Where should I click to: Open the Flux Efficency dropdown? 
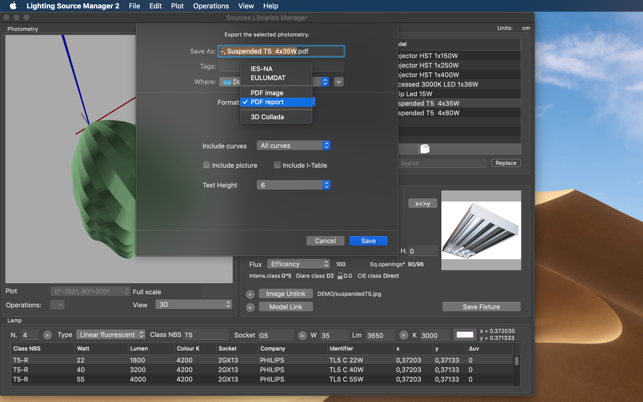(x=299, y=264)
